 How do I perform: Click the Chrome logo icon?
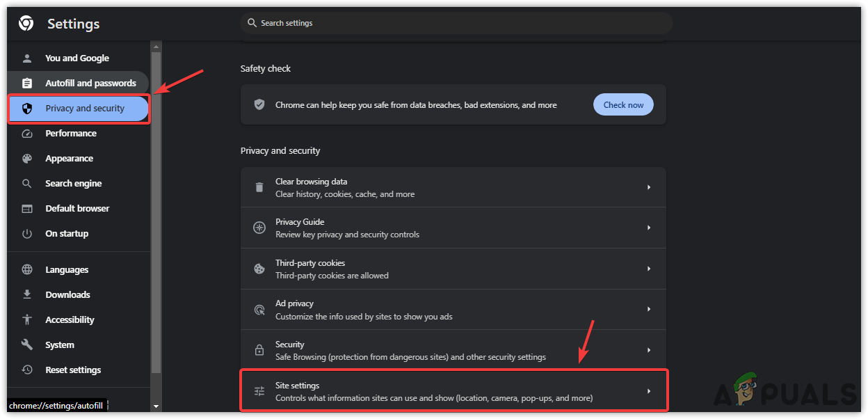[x=26, y=24]
